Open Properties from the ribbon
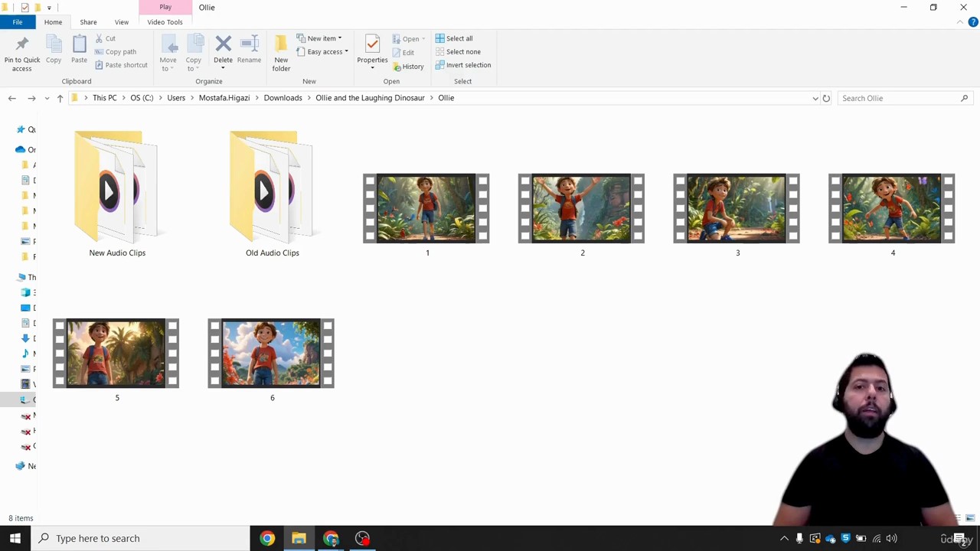 372,52
